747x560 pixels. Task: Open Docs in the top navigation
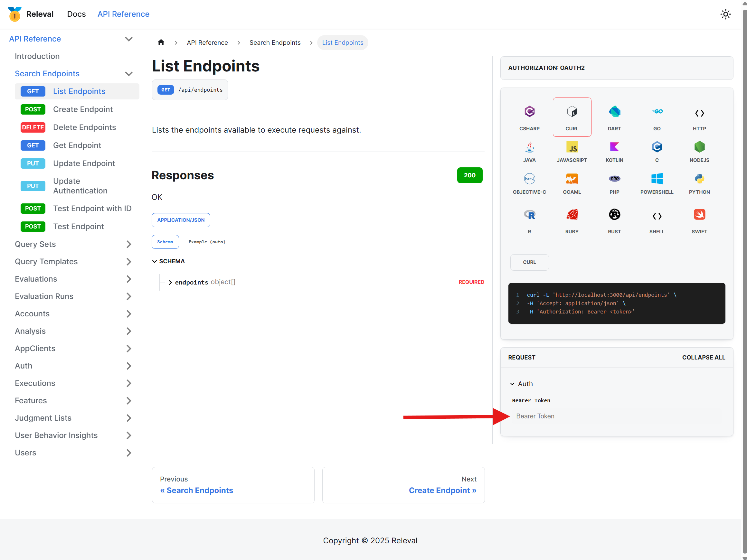76,14
